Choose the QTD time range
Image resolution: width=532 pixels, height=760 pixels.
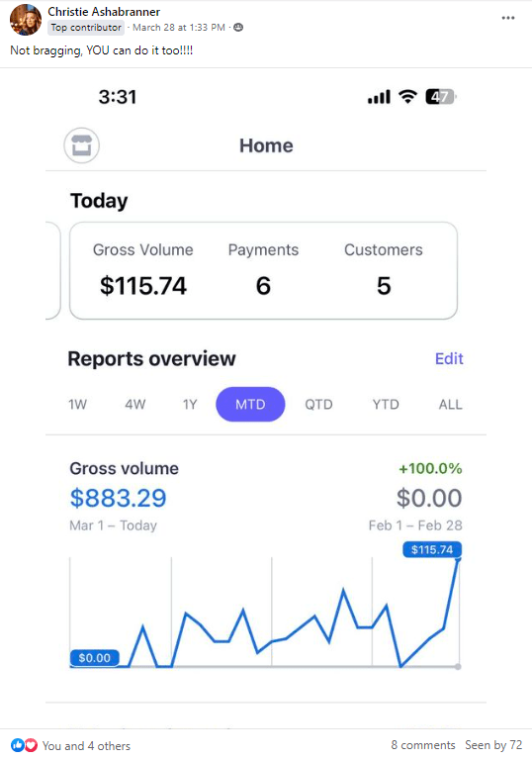318,404
